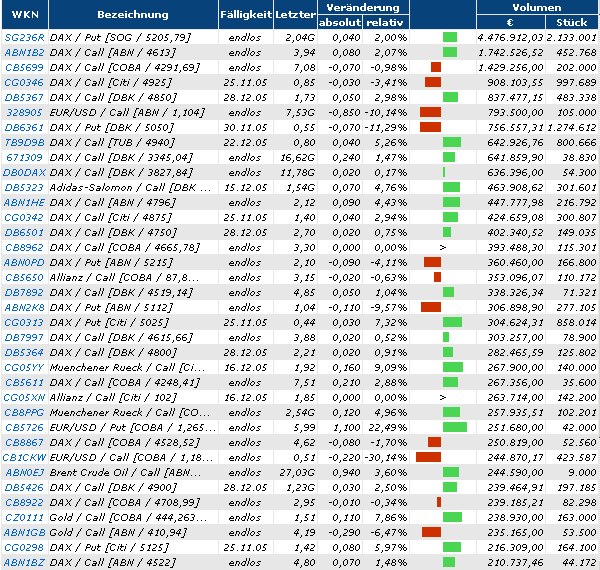Open WKN link DB5323
Viewport: 600px width, 570px height.
pyautogui.click(x=24, y=187)
